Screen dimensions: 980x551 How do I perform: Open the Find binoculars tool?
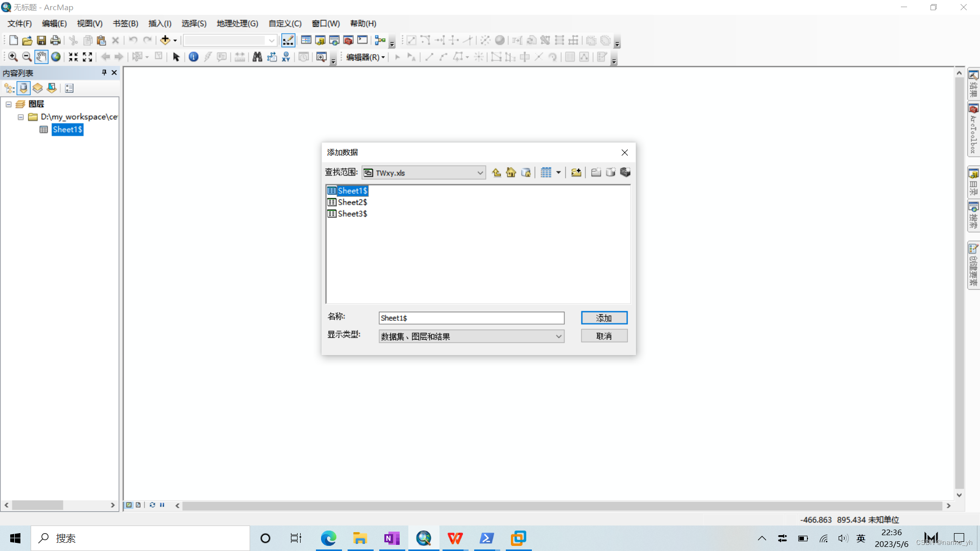257,57
